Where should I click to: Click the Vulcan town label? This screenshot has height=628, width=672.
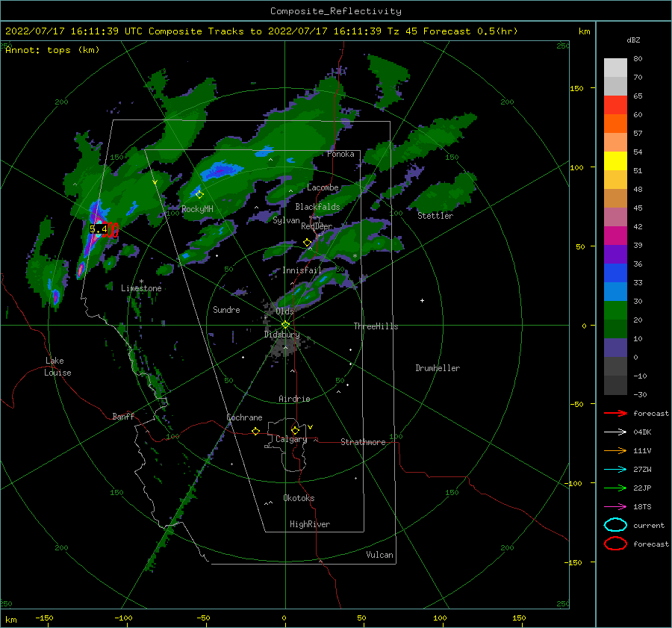(379, 555)
